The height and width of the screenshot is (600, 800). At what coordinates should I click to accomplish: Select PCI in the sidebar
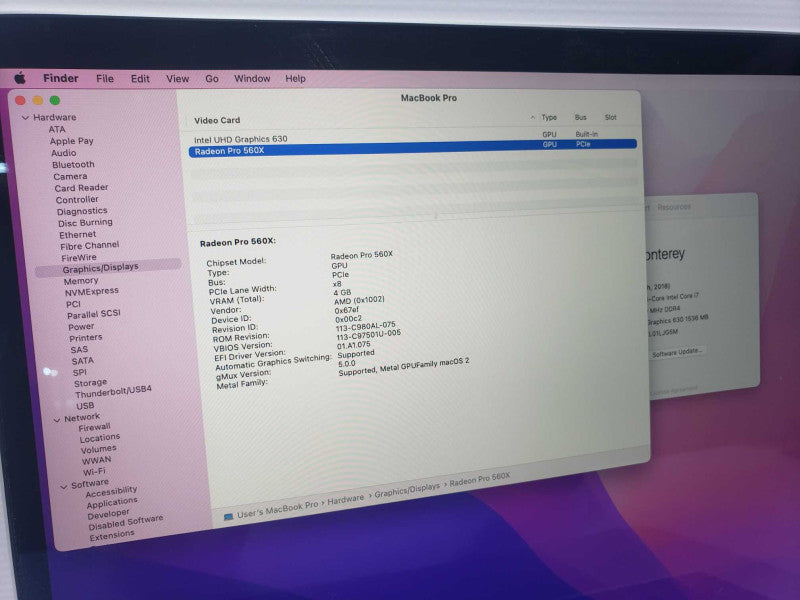click(x=73, y=304)
